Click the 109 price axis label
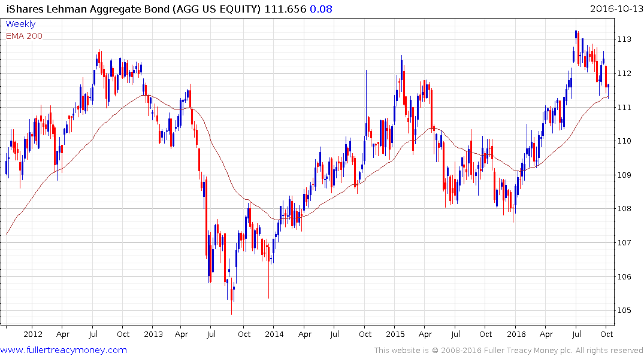 [624, 175]
